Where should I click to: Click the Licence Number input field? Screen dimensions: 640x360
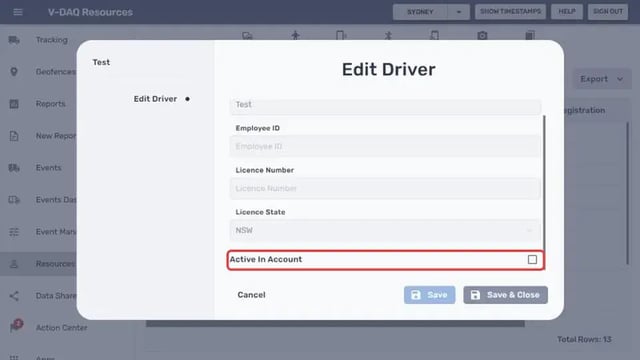click(385, 189)
